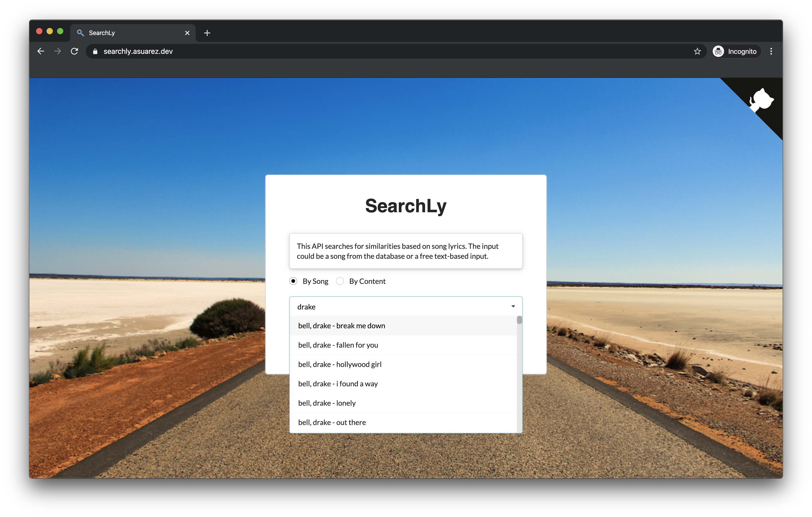Click the browser forward arrow
812x517 pixels.
click(58, 51)
